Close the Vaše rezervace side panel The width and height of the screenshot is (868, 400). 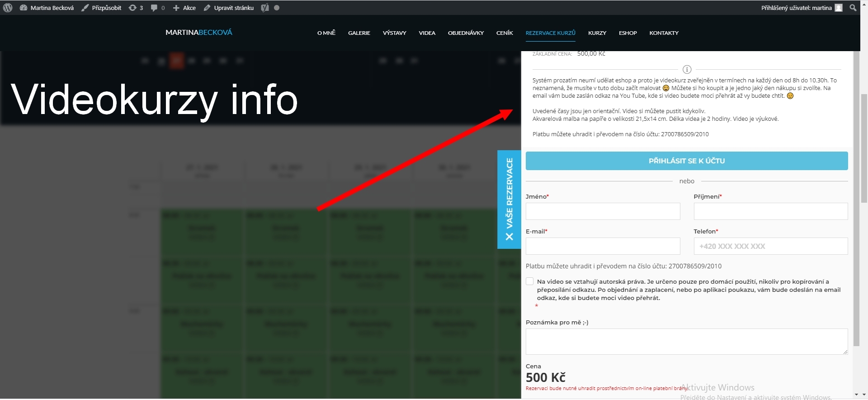[x=509, y=237]
